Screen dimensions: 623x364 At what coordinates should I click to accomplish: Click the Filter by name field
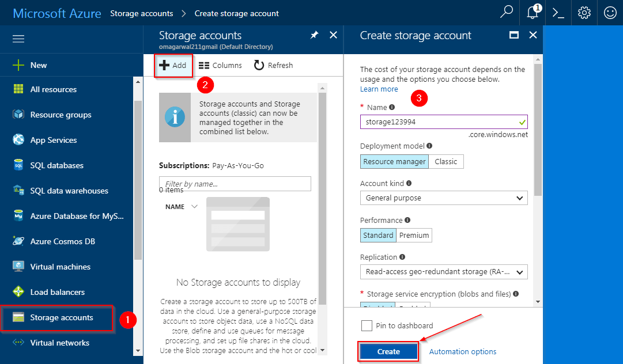point(235,184)
